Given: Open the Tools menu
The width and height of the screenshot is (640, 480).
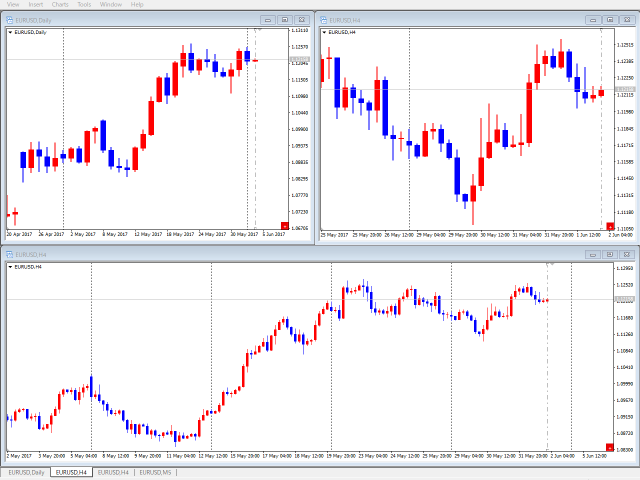Looking at the screenshot, I should pyautogui.click(x=84, y=4).
